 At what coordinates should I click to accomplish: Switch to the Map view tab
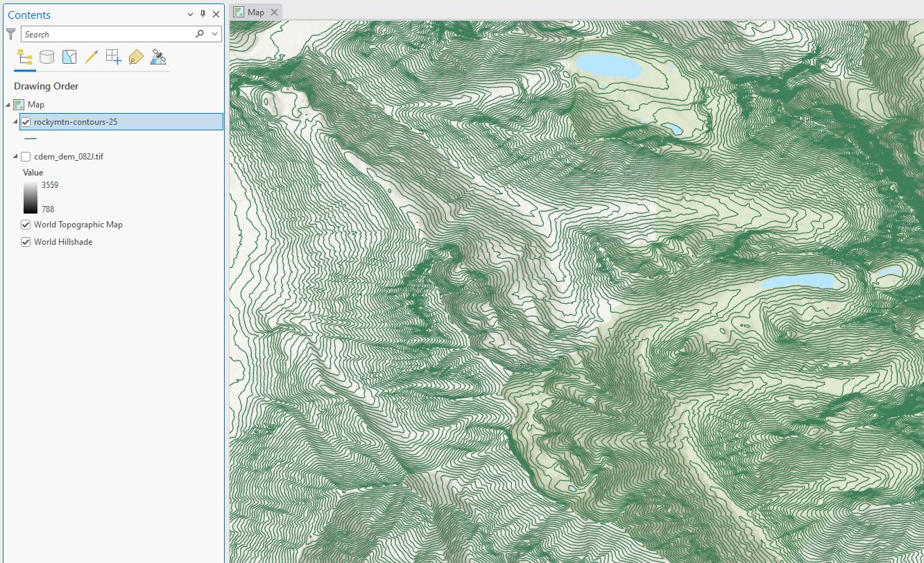(255, 11)
